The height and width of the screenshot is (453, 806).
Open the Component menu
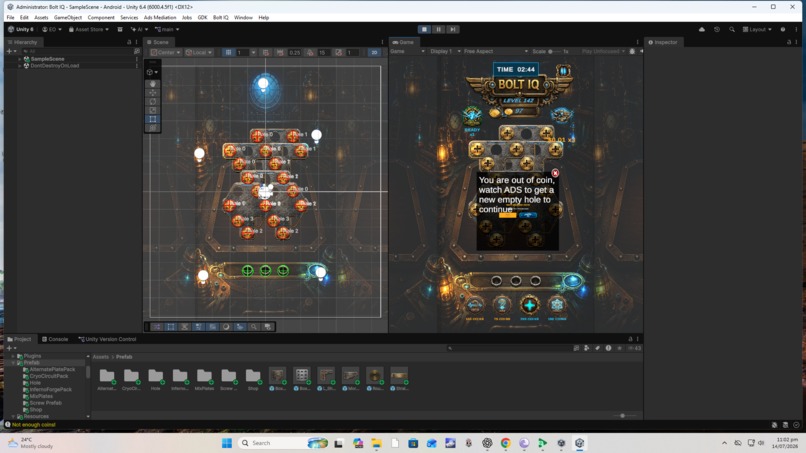tap(101, 17)
